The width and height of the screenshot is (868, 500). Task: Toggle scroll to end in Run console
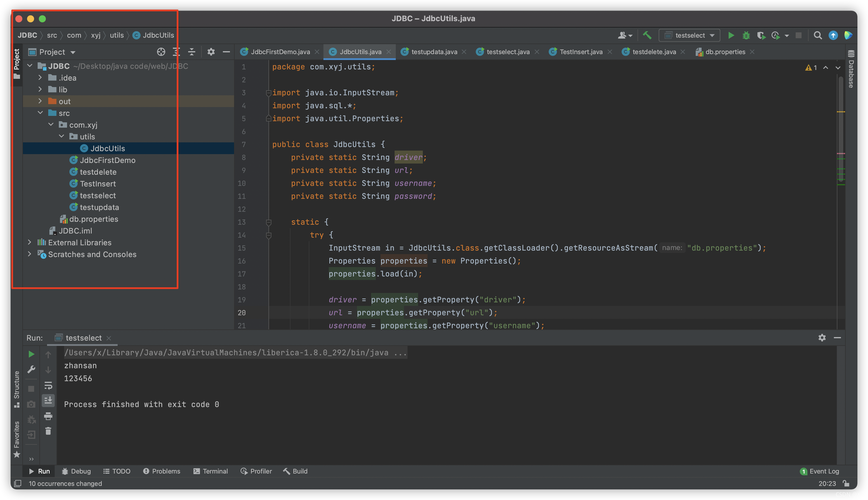[48, 400]
